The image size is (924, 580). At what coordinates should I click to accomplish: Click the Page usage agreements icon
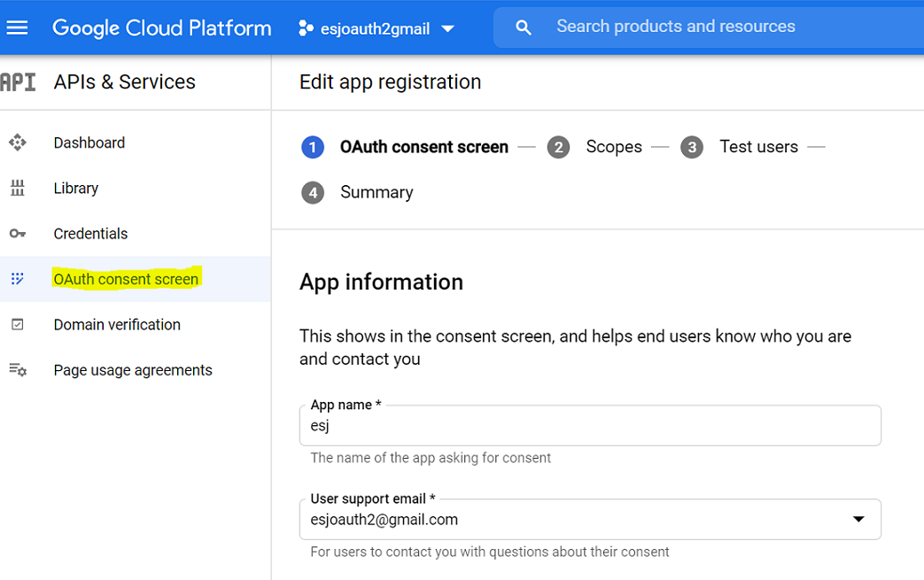[x=18, y=370]
